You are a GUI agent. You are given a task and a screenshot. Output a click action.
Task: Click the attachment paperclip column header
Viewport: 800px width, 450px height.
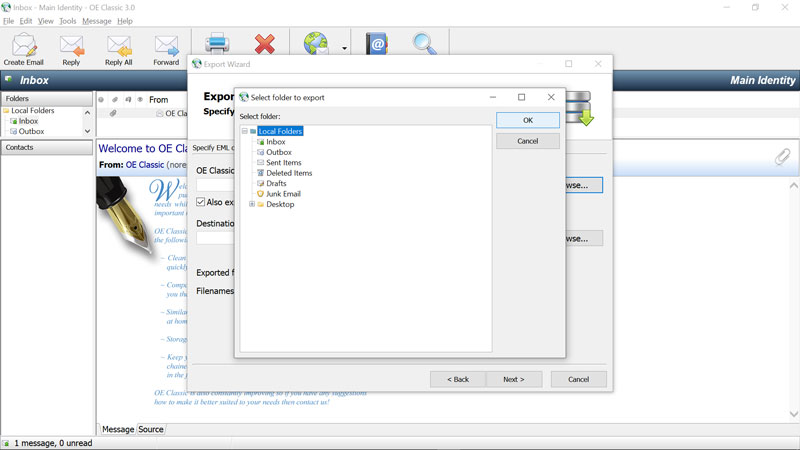coord(115,99)
